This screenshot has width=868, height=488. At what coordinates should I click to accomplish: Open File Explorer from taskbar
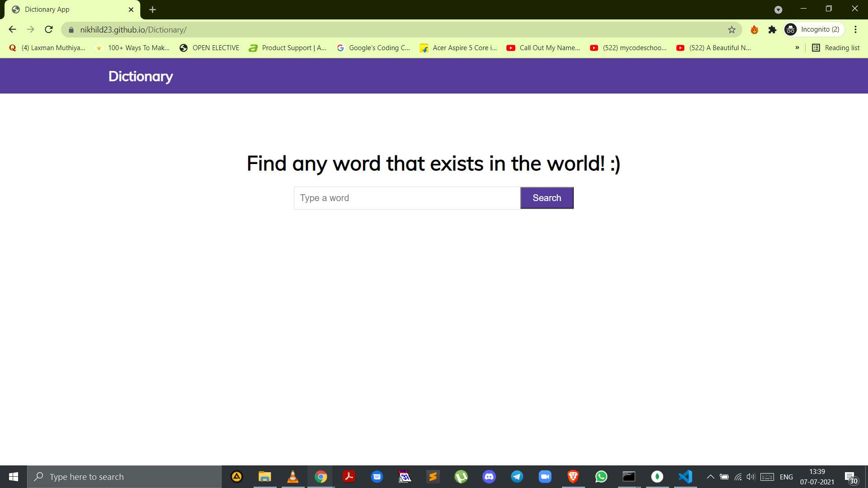264,477
